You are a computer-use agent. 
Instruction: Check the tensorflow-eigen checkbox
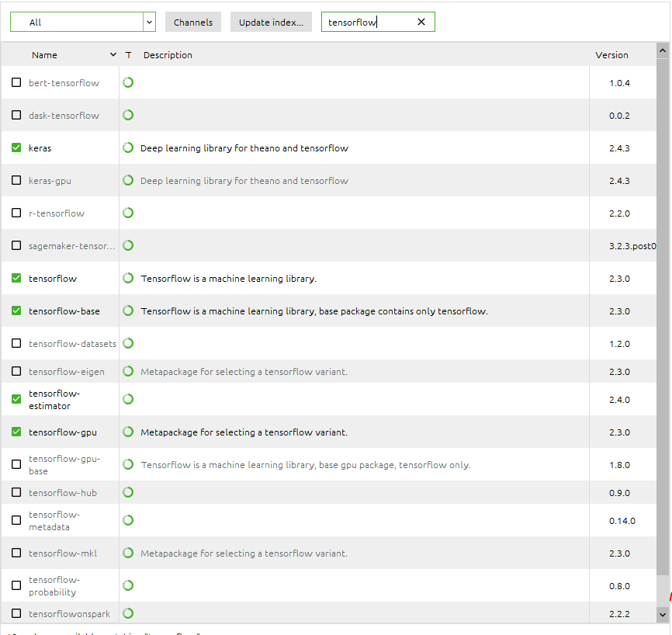click(16, 371)
